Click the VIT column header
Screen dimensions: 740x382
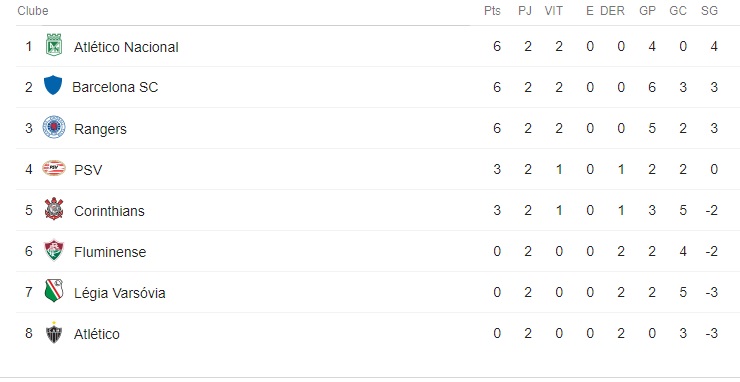click(x=554, y=11)
